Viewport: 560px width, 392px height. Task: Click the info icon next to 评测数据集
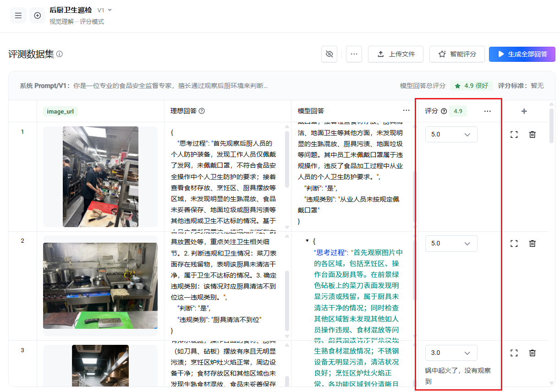point(60,54)
